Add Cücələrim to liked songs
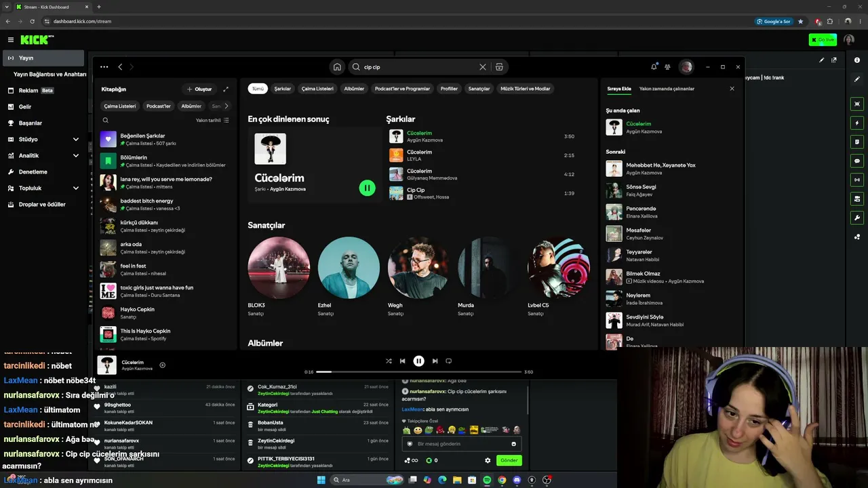 coord(162,365)
